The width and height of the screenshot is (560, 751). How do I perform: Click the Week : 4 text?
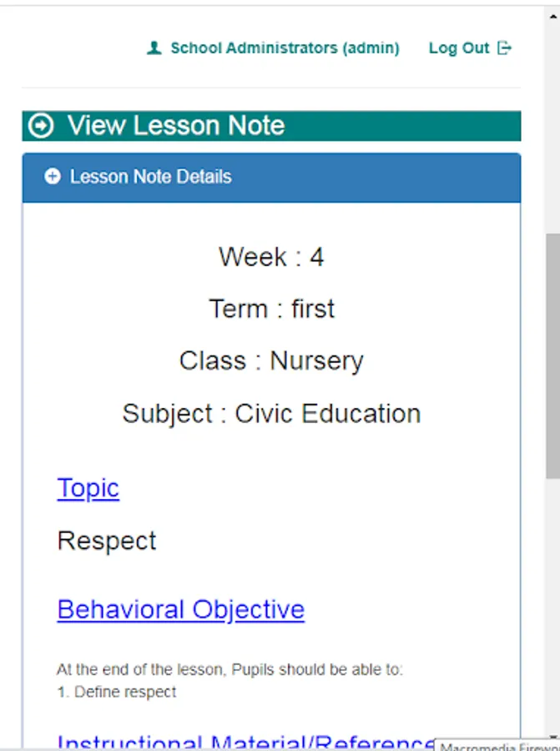271,257
